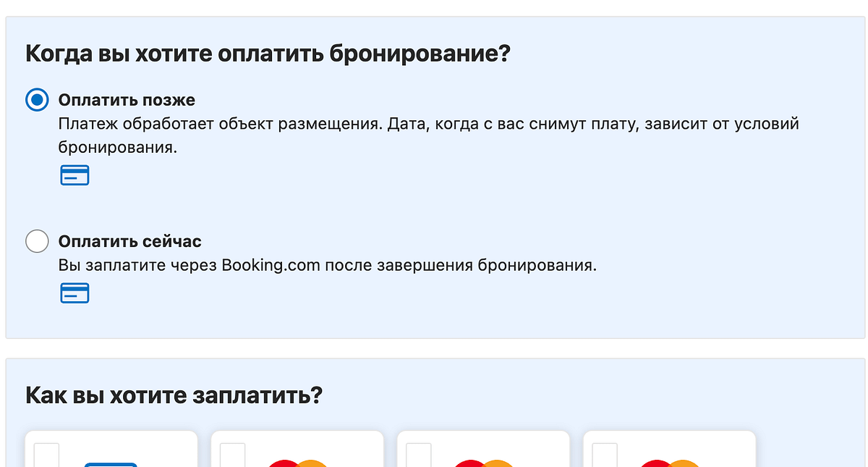
Task: Click the credit card icon under "Оплатить сейчас"
Action: [x=75, y=293]
